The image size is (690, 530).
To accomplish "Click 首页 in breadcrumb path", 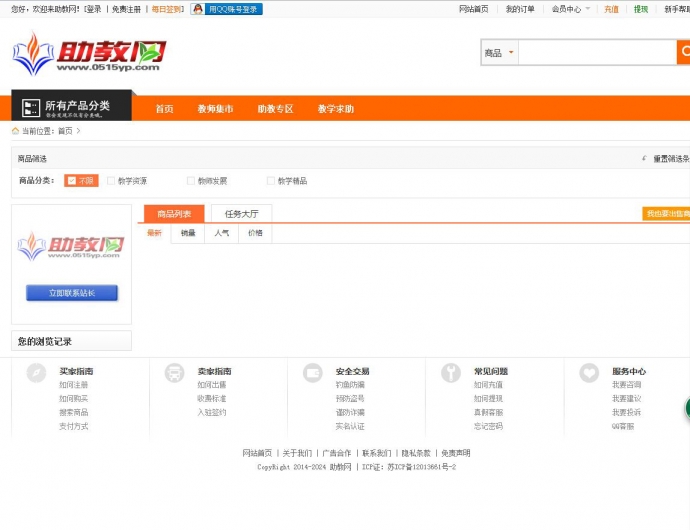I will 65,131.
